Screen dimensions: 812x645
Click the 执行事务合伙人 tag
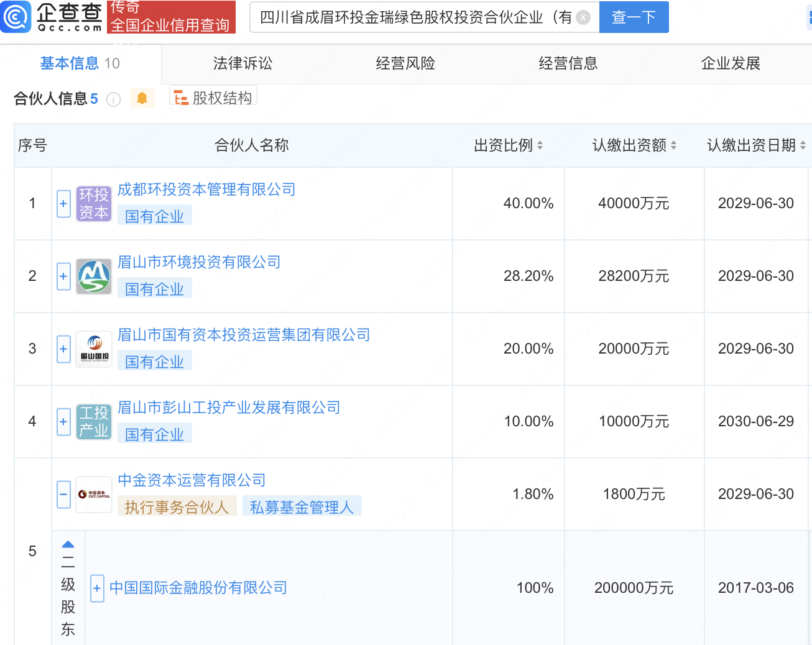177,507
